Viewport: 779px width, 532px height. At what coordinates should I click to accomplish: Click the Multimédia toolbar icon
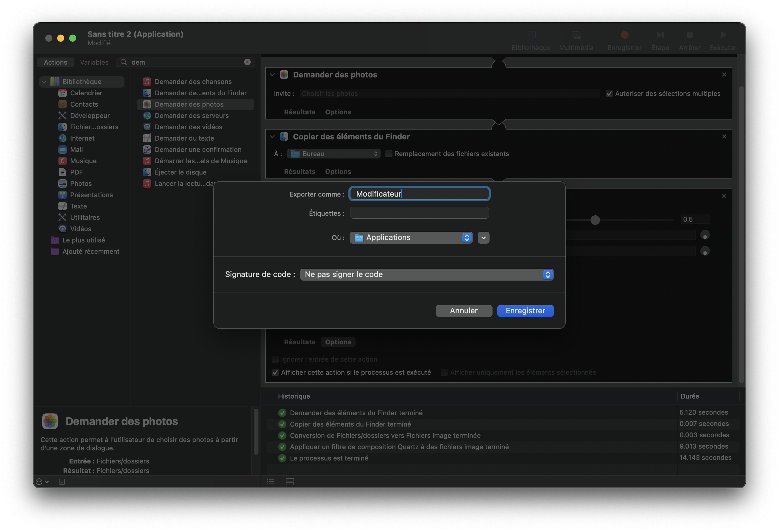[576, 35]
